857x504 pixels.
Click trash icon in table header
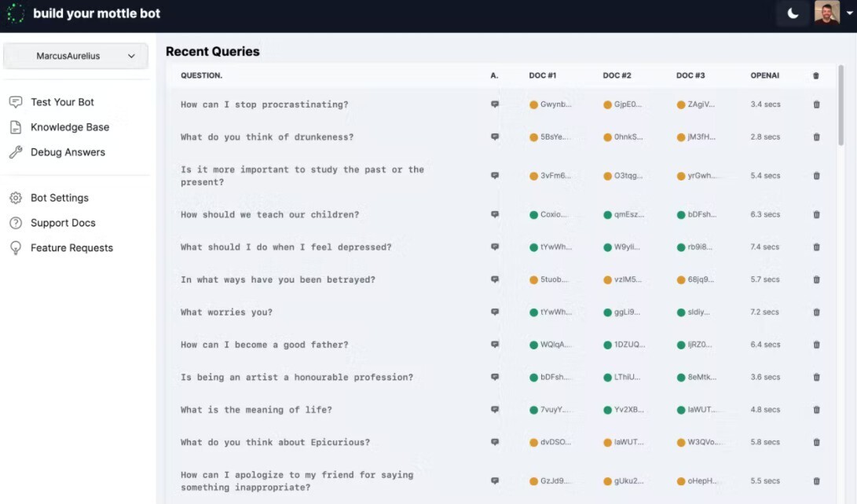pos(815,76)
